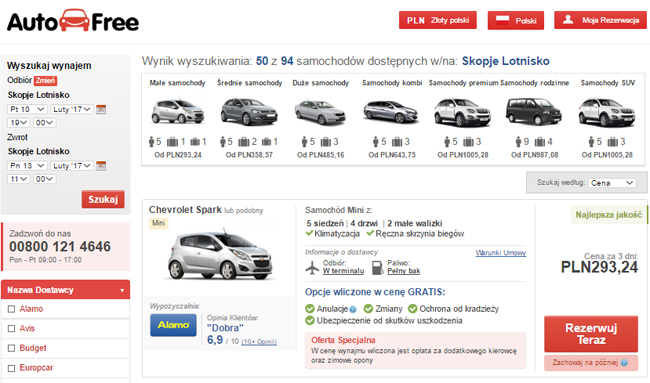Open pickup day dropdown Pt 10
This screenshot has height=383, width=650.
27,109
